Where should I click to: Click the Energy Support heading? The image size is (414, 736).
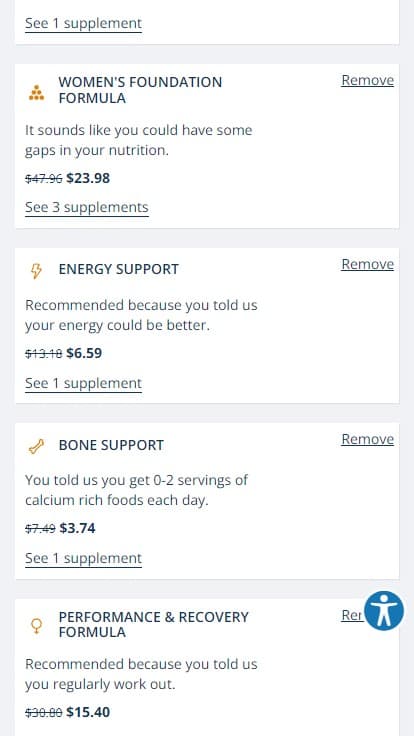point(119,269)
